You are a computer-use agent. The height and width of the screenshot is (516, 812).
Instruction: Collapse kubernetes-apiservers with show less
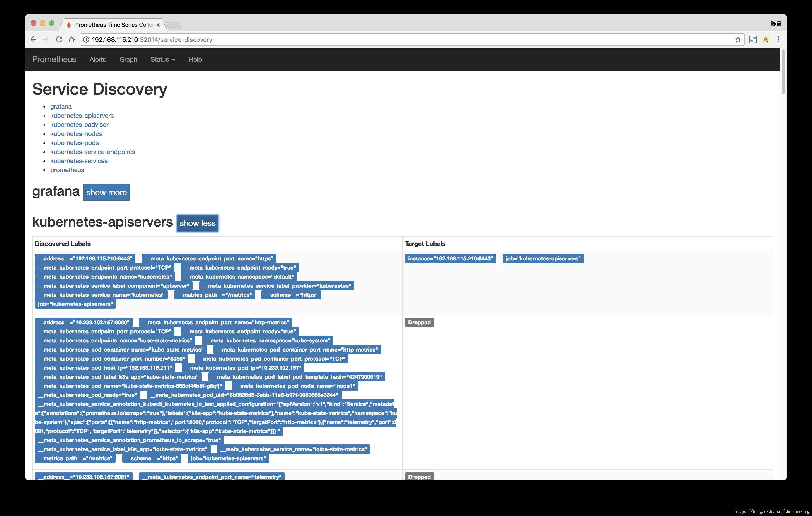[197, 223]
